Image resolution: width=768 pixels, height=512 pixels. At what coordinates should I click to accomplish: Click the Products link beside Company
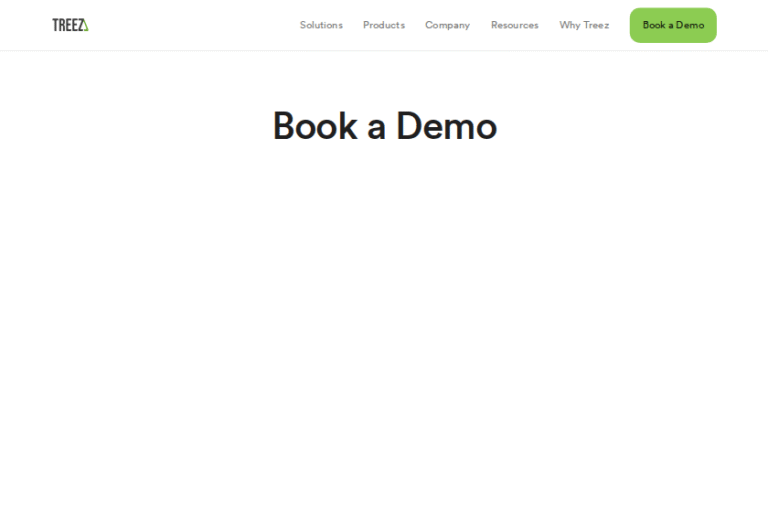tap(384, 25)
